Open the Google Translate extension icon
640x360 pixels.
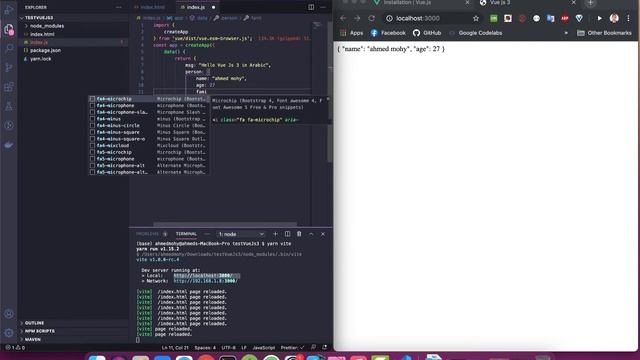(x=551, y=18)
